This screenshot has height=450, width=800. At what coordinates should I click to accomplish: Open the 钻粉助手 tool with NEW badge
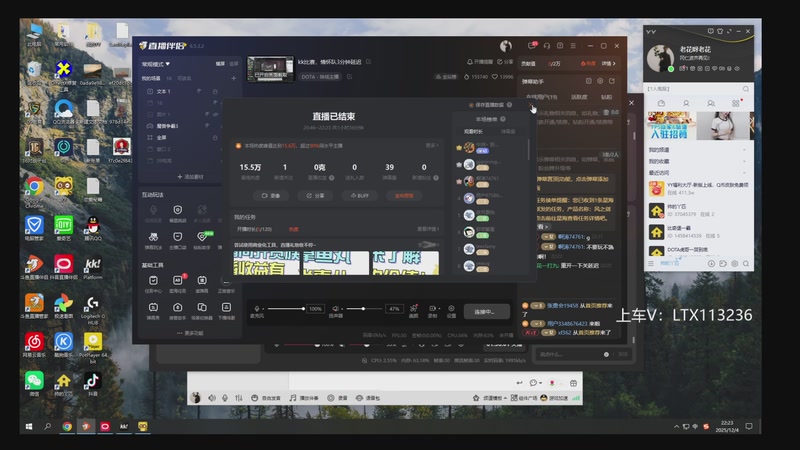203,240
